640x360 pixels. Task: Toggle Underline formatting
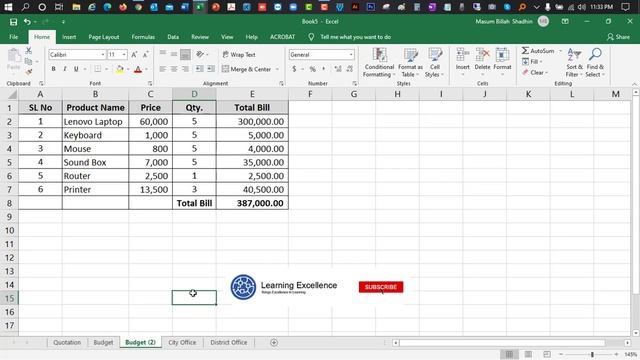pyautogui.click(x=76, y=69)
